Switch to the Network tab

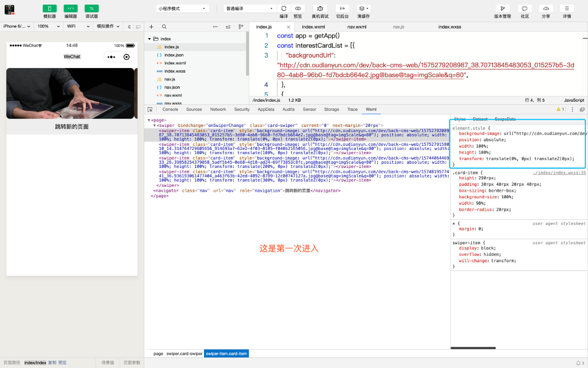point(218,109)
